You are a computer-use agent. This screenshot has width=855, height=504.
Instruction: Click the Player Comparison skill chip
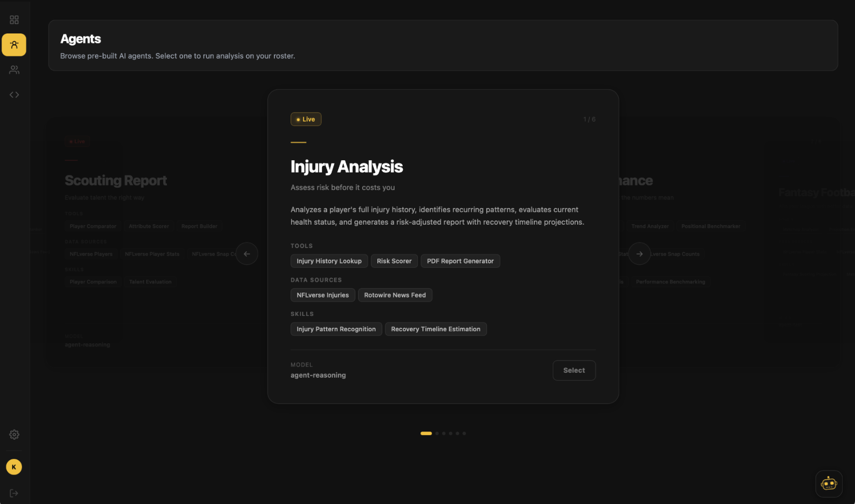point(93,282)
